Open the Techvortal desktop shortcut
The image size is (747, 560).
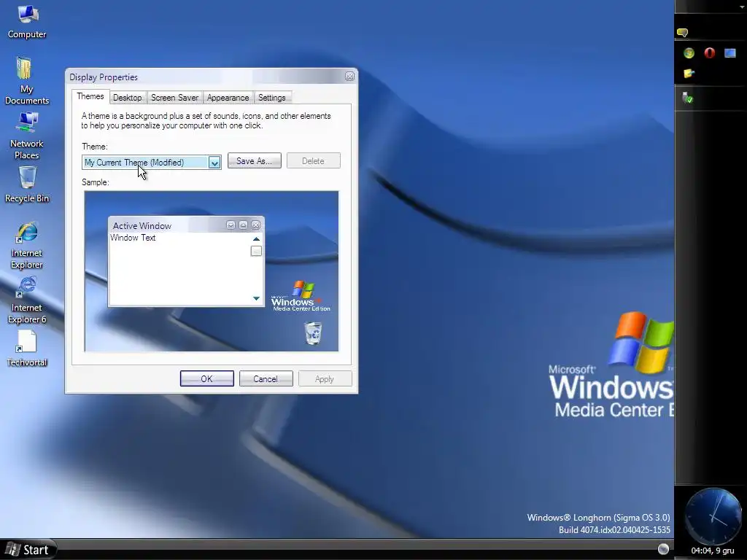[x=27, y=349]
